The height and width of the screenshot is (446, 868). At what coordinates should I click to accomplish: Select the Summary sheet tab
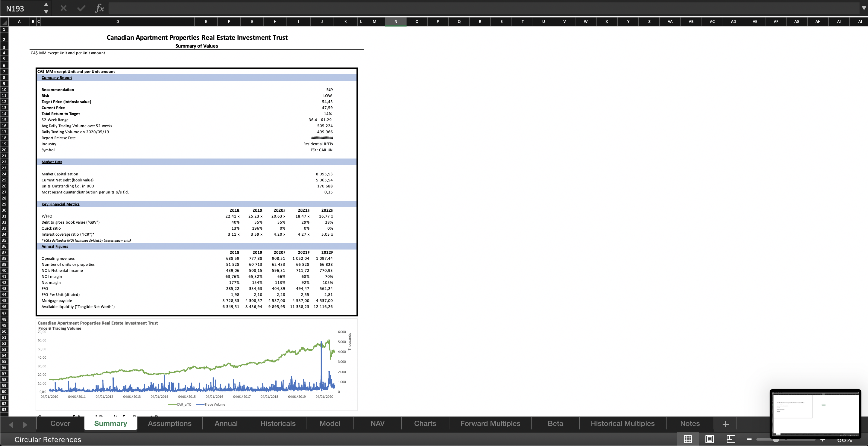pos(110,423)
